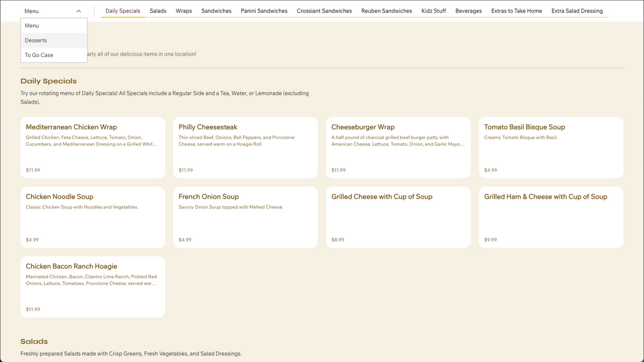
Task: Select Extra Salad Dressing tab
Action: click(x=577, y=11)
